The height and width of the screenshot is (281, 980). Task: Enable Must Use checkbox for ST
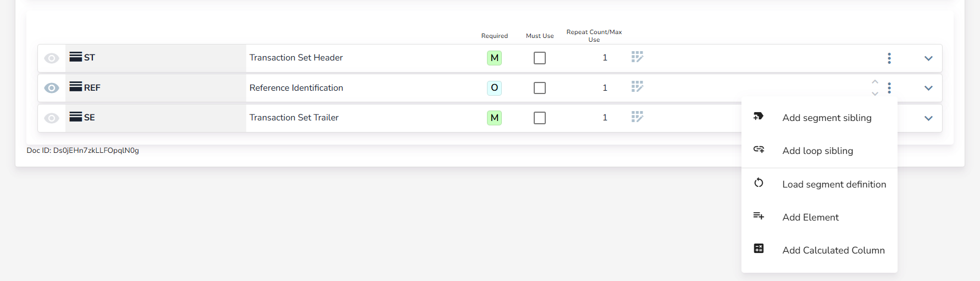[540, 58]
